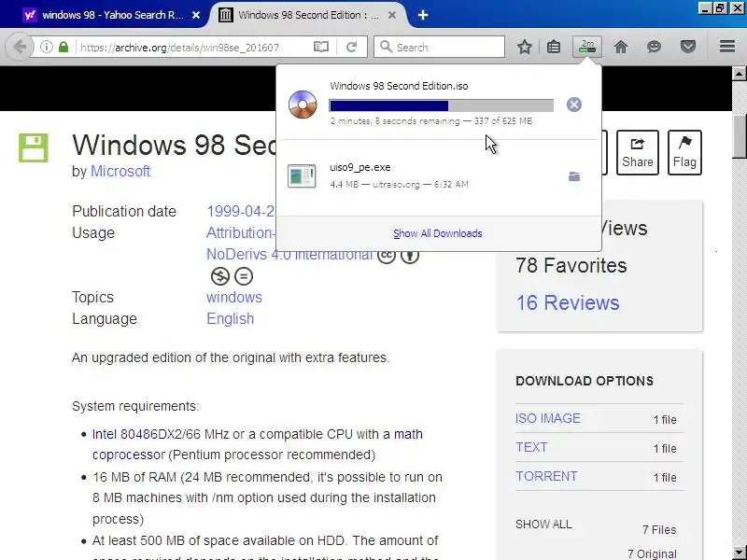Focus the browser Search field
747x560 pixels.
pyautogui.click(x=439, y=48)
